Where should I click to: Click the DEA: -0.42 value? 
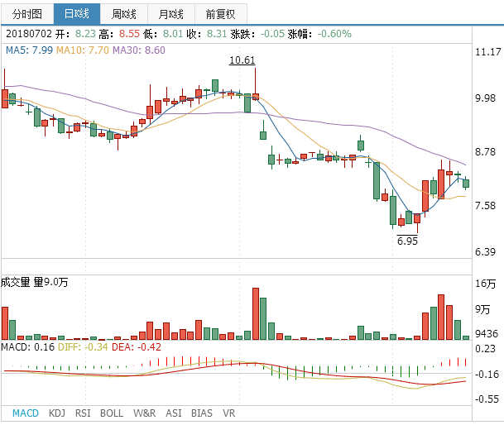pos(137,347)
